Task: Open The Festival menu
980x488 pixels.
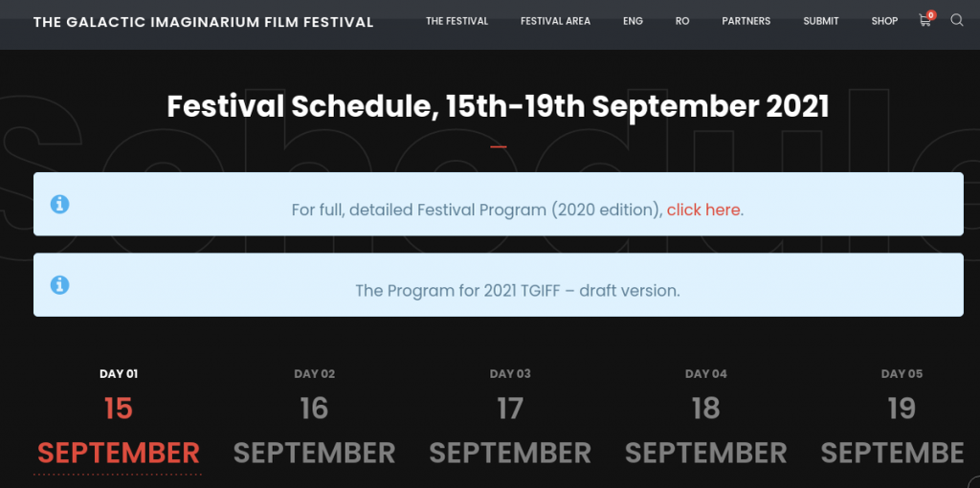Action: (457, 21)
